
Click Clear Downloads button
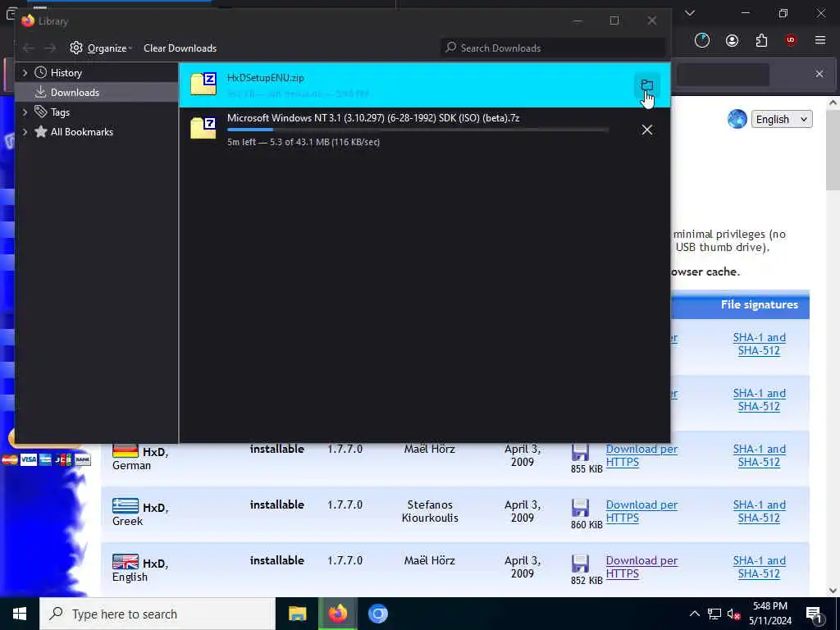(180, 48)
